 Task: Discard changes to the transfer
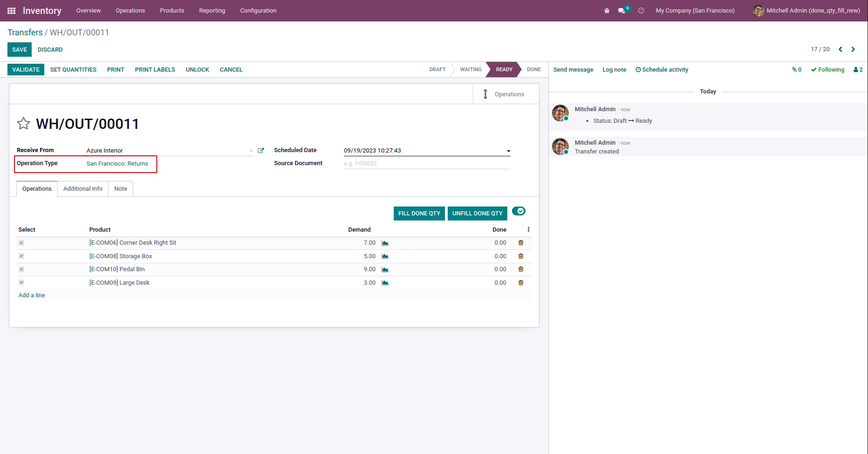50,50
